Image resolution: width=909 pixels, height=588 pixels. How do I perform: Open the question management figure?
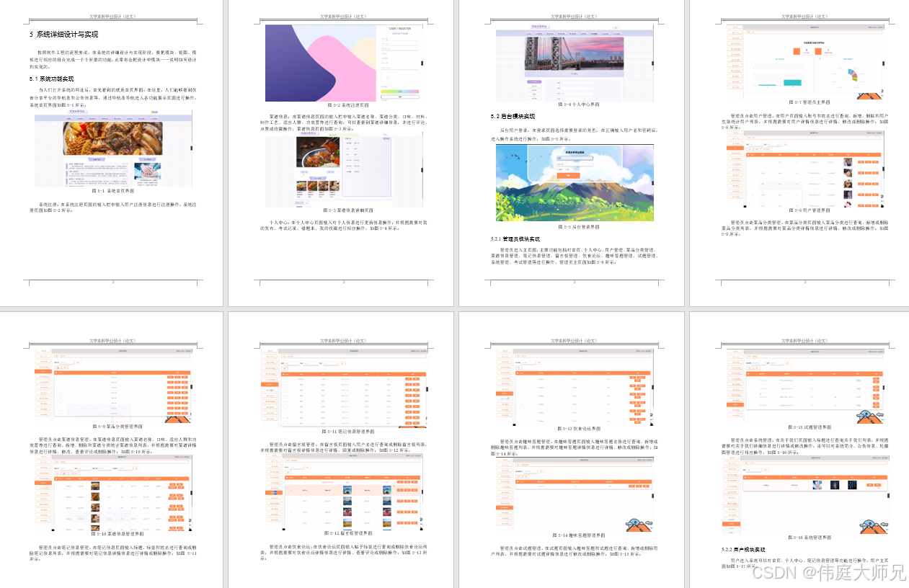804,386
